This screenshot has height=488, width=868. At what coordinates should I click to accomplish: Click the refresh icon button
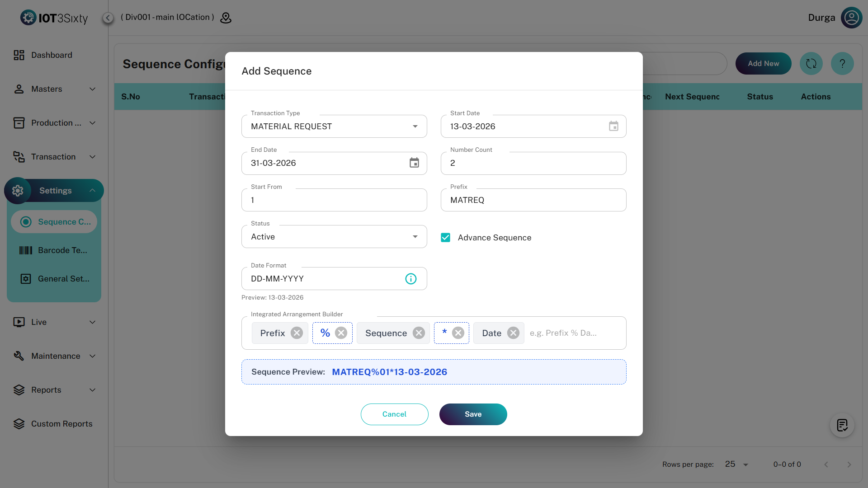point(811,64)
